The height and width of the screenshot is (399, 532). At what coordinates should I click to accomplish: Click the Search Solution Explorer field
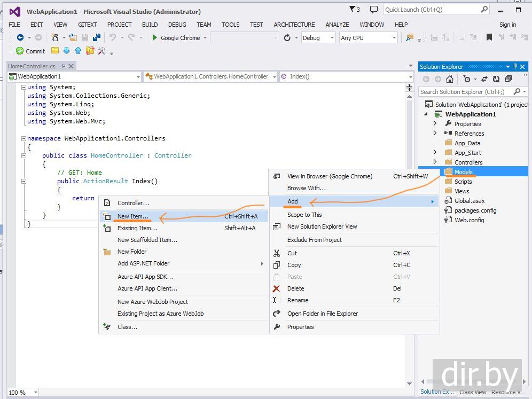click(466, 92)
